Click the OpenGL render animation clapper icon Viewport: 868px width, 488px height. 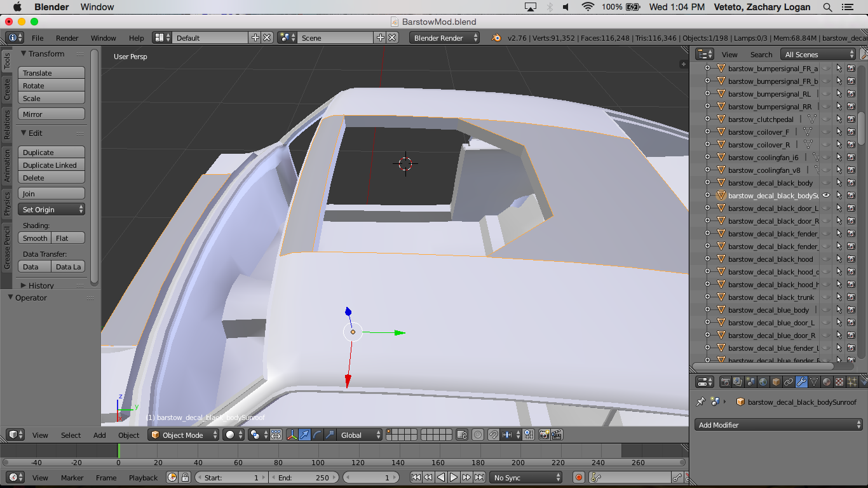[557, 435]
